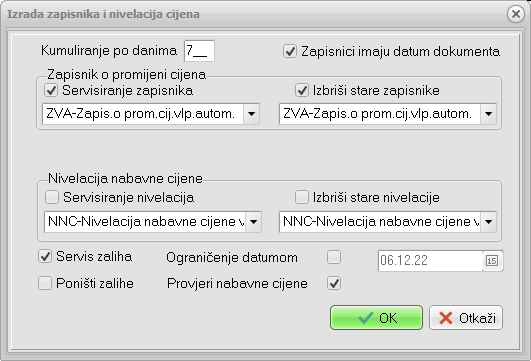Close the dialog with the X icon
The height and width of the screenshot is (361, 531).
[x=516, y=14]
